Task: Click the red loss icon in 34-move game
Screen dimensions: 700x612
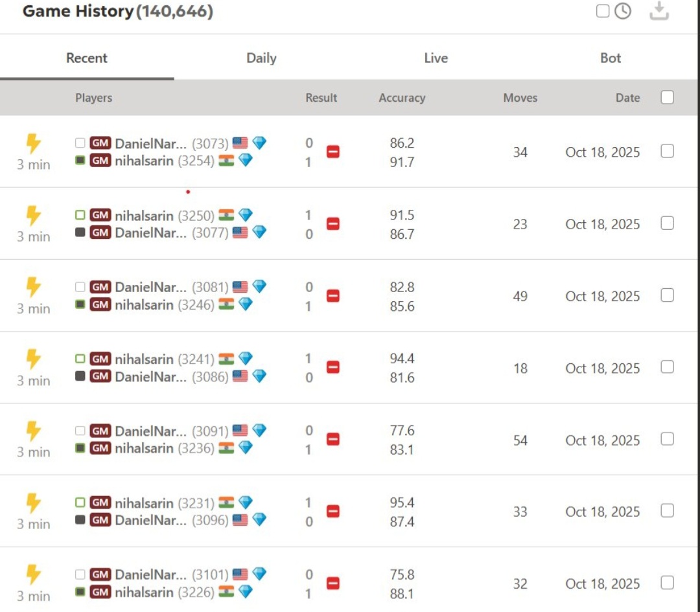Action: tap(333, 152)
